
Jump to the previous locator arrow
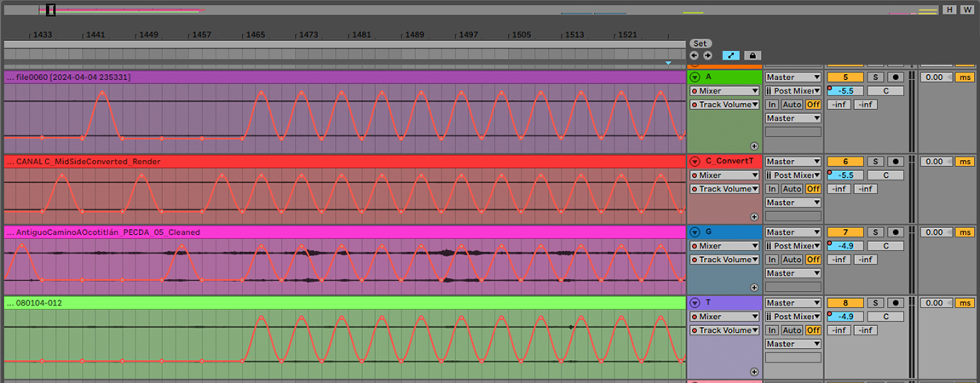[x=695, y=55]
